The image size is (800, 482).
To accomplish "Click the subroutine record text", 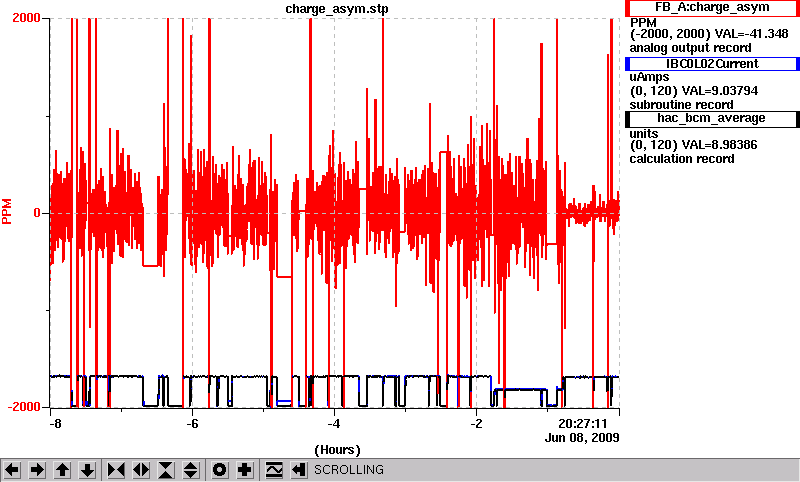I will coord(682,105).
